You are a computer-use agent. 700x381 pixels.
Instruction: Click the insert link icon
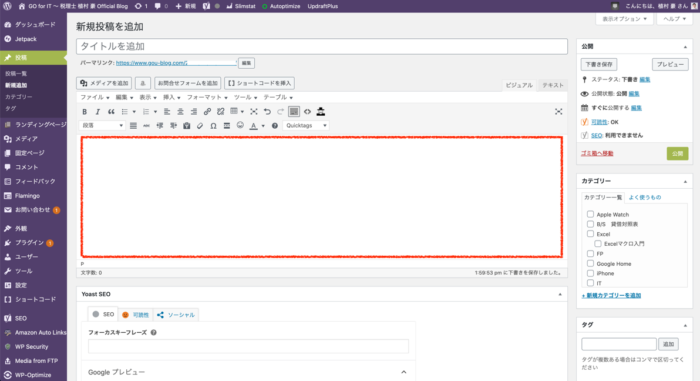point(207,112)
